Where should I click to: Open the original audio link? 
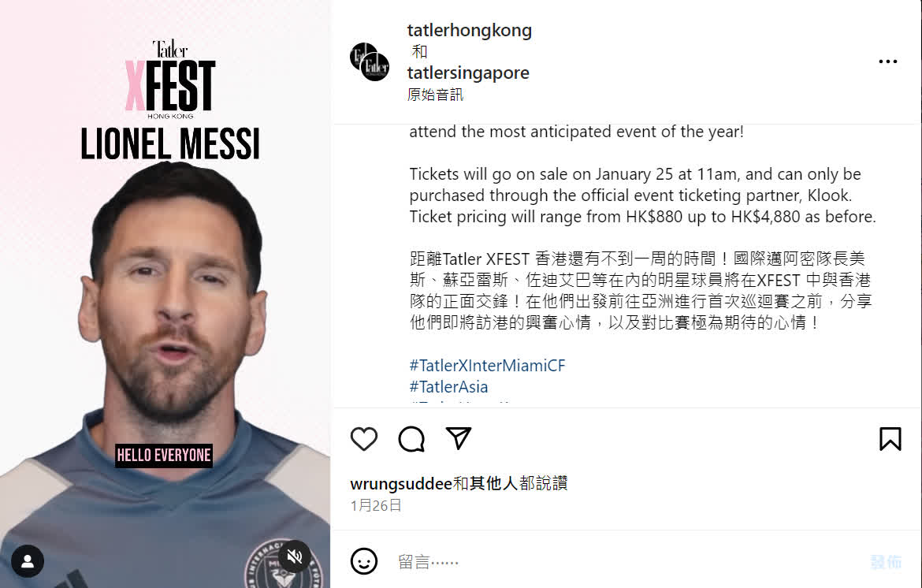click(x=435, y=95)
